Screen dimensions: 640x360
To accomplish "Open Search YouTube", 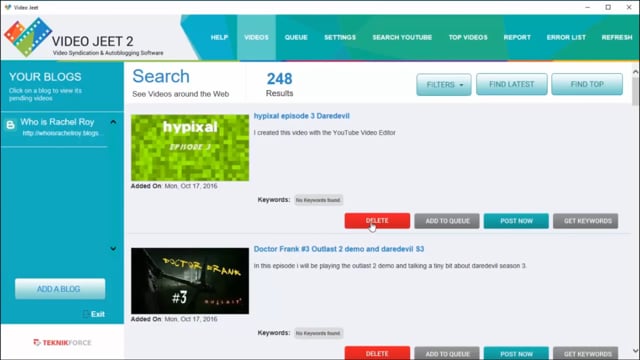I will pyautogui.click(x=402, y=37).
